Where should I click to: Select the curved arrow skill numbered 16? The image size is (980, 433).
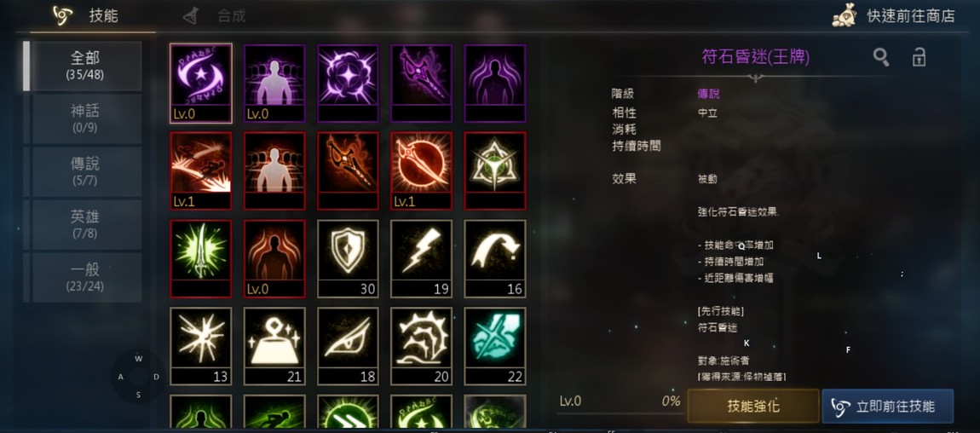(495, 258)
